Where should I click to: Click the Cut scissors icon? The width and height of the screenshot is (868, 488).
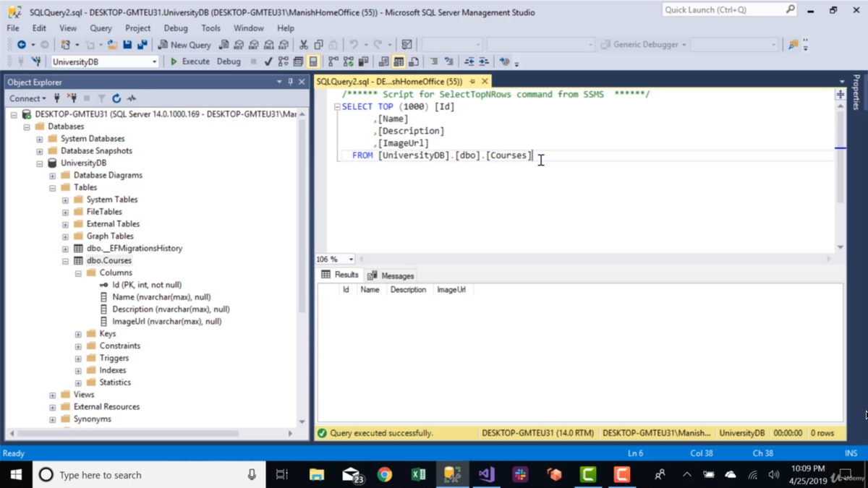click(x=304, y=45)
